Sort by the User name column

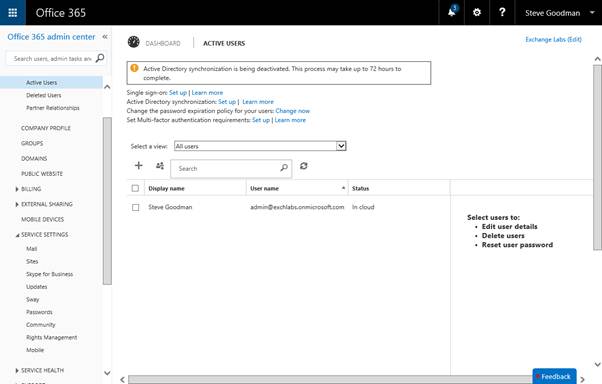(x=297, y=188)
